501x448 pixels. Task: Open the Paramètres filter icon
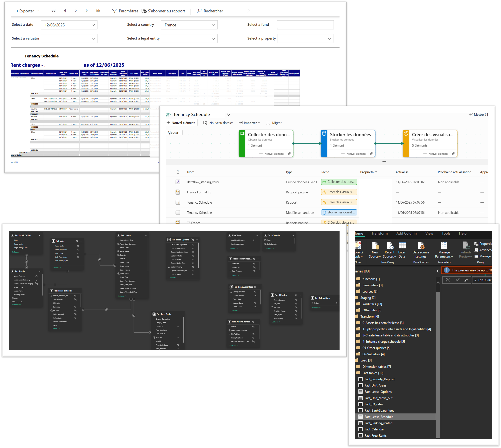point(114,11)
